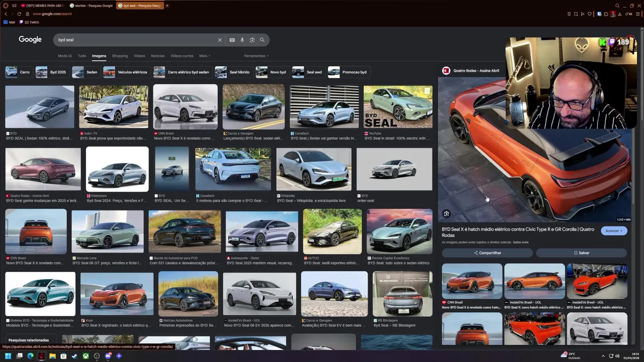
Task: Reload the page with the refresh icon
Action: 19,14
